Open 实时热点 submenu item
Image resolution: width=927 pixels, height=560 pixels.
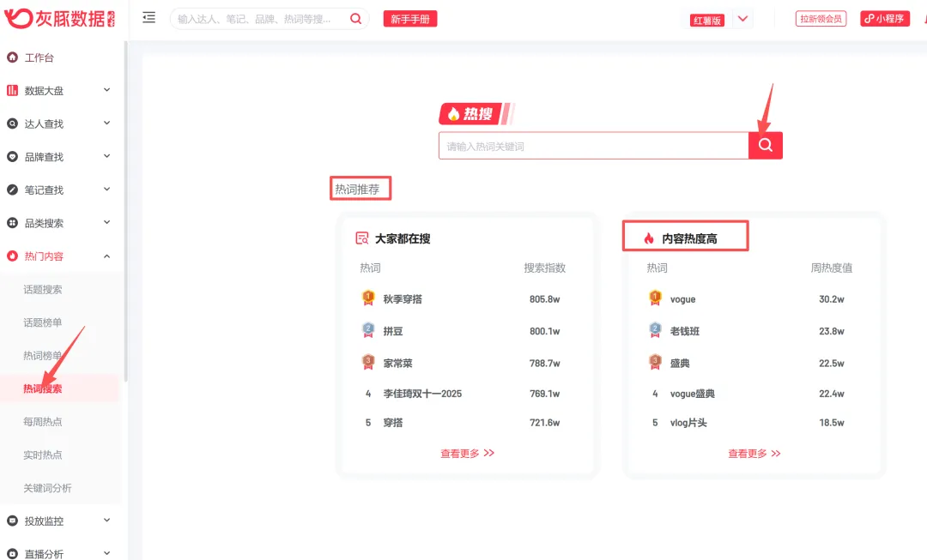[x=43, y=455]
